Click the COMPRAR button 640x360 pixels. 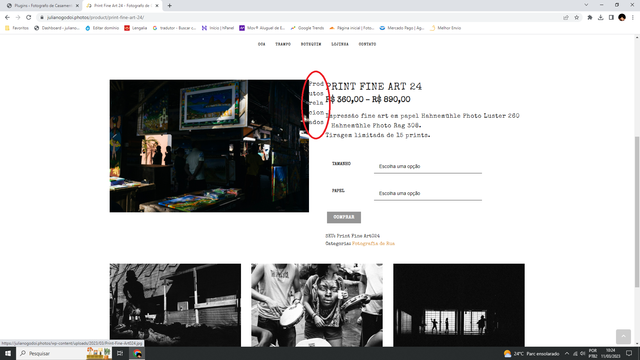point(344,217)
